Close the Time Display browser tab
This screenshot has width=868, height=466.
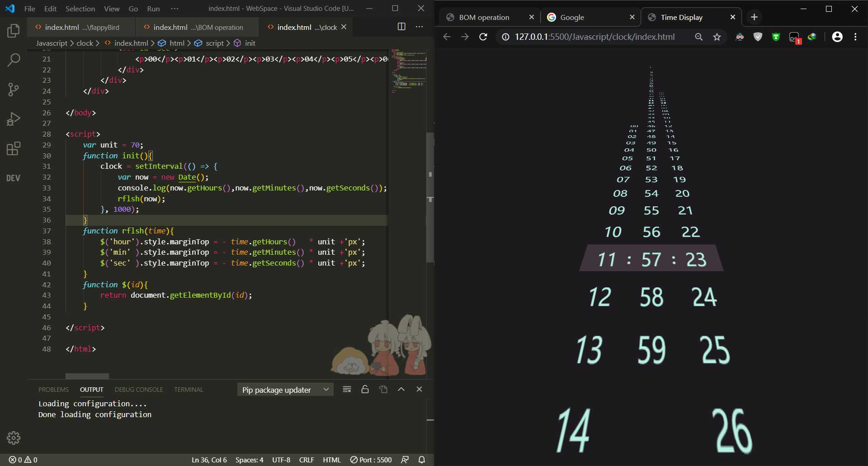click(733, 17)
